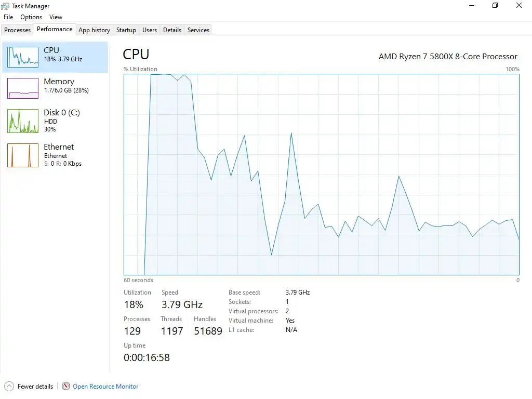Switch to the App history tab
Viewport: 532px width, 399px height.
(x=95, y=30)
